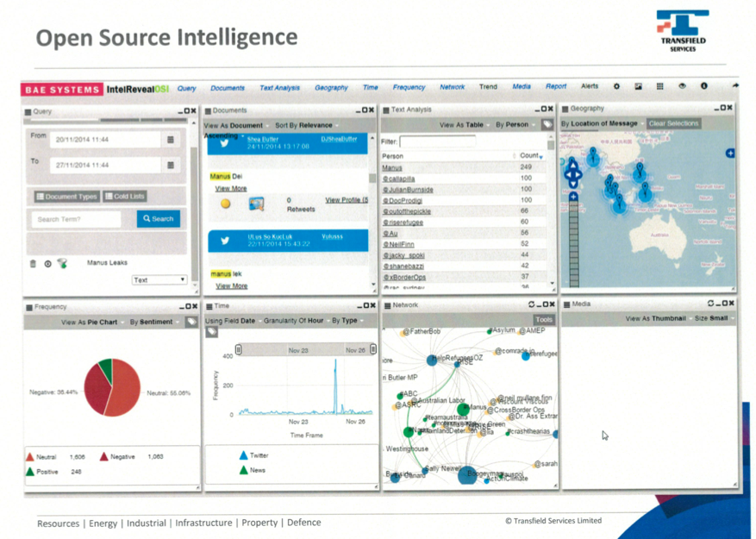Open the Alerts menu item

[589, 86]
